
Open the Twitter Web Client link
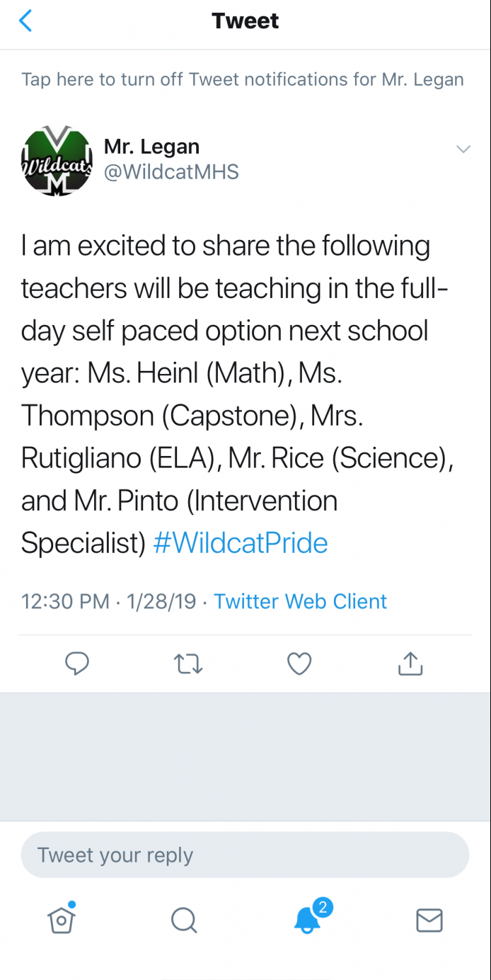tap(301, 601)
